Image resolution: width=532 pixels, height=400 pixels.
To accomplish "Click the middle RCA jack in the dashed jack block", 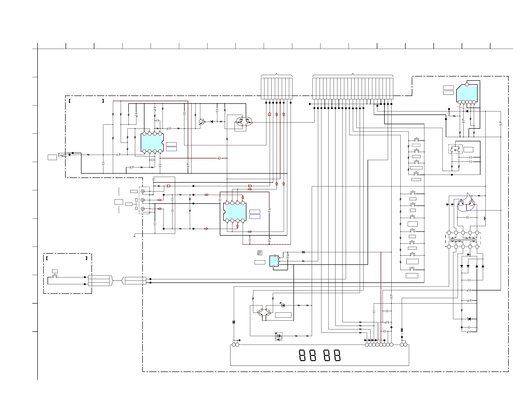I will coord(143,200).
